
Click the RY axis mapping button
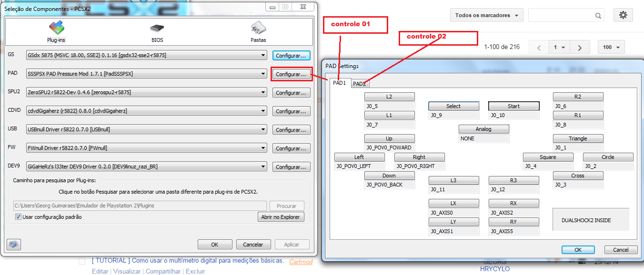tap(514, 222)
